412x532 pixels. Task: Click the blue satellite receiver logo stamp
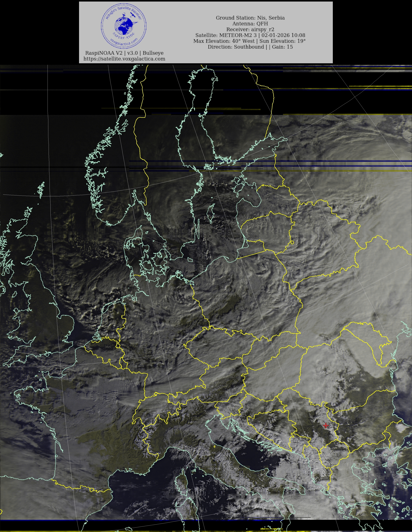(x=124, y=26)
